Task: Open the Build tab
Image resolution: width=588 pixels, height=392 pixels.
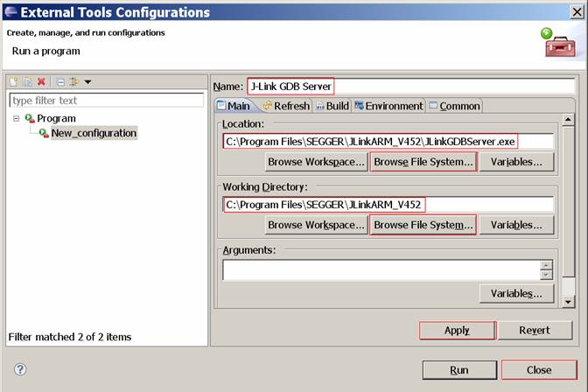Action: (332, 106)
